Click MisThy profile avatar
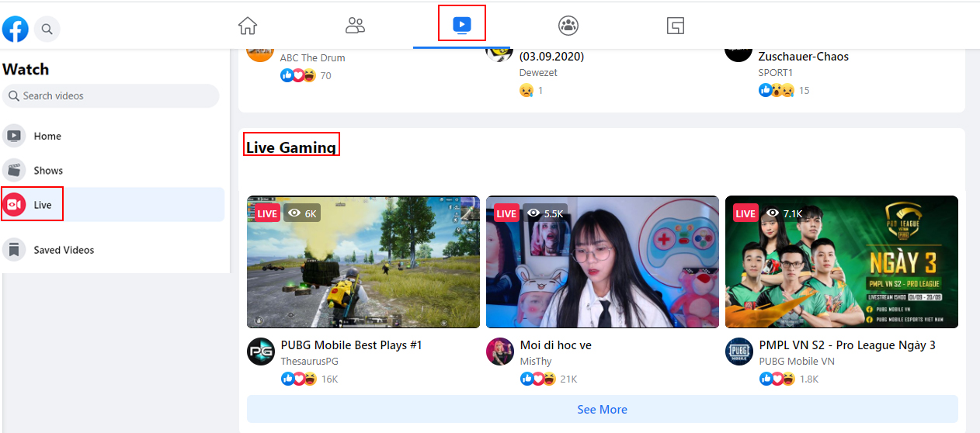The height and width of the screenshot is (433, 980). click(x=500, y=352)
